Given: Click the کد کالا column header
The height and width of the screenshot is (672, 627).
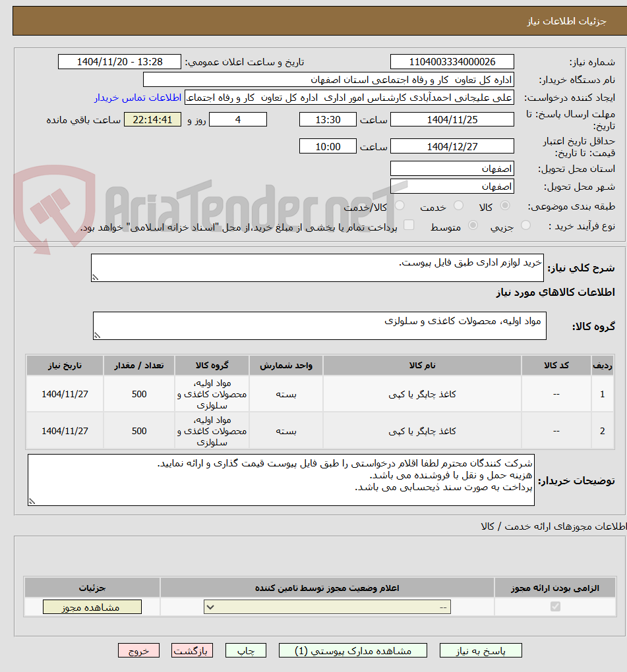Looking at the screenshot, I should point(556,365).
